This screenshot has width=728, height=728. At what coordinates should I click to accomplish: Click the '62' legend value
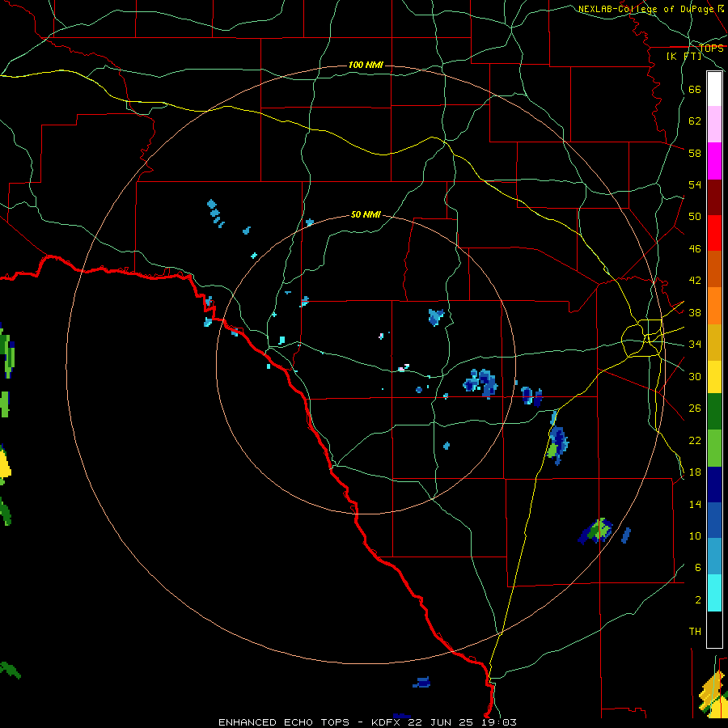[695, 121]
